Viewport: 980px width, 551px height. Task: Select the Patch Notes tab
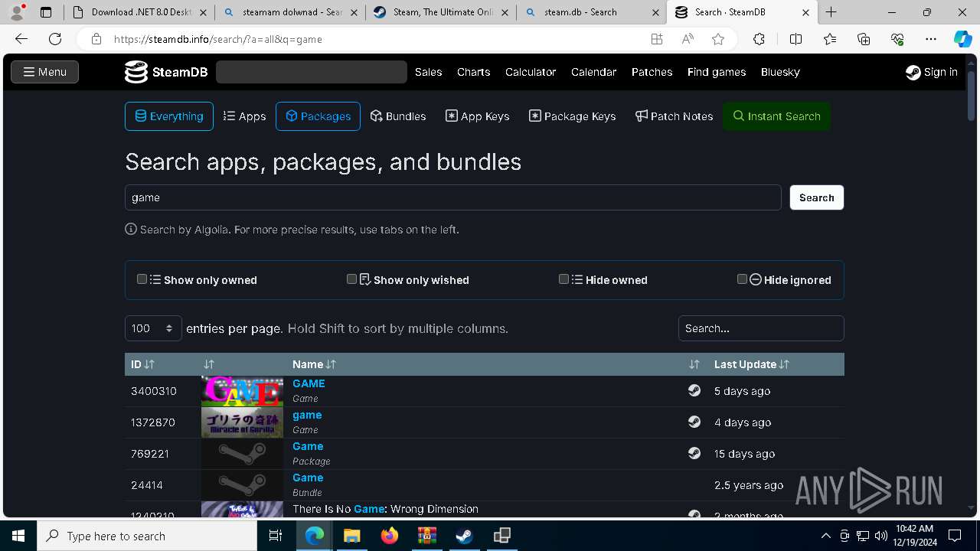pyautogui.click(x=674, y=116)
